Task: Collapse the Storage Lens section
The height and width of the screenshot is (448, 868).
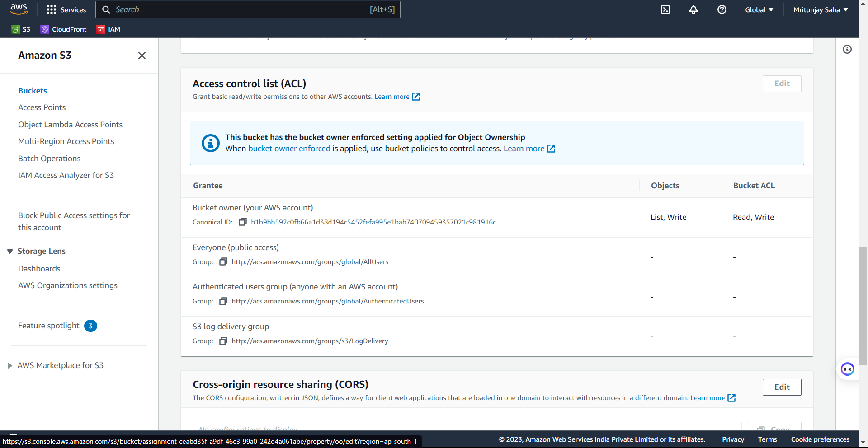Action: 10,251
